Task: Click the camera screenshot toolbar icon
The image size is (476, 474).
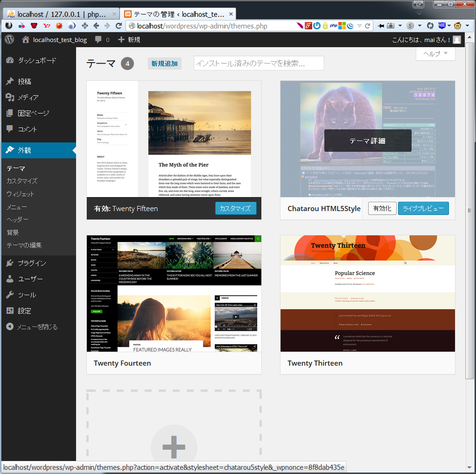Action: pyautogui.click(x=391, y=26)
